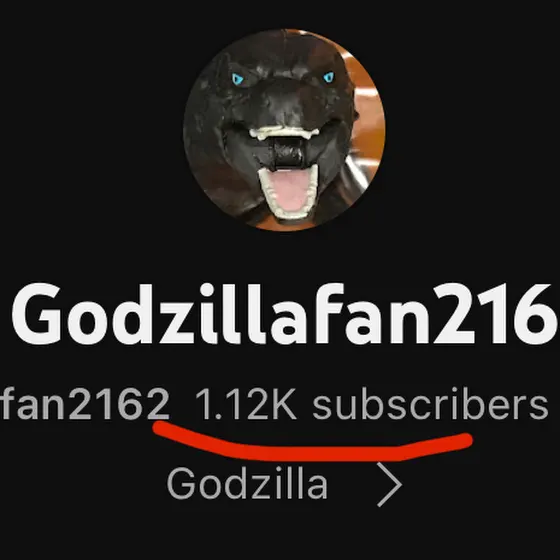
Task: Click Godzilla's left blue eye in avatar
Action: (x=237, y=79)
